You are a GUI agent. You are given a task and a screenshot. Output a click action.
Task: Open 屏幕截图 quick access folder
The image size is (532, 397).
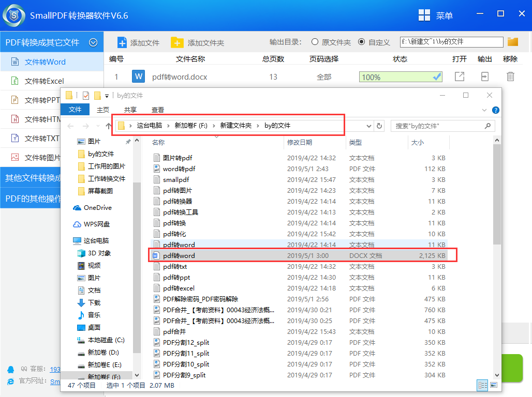click(x=95, y=191)
